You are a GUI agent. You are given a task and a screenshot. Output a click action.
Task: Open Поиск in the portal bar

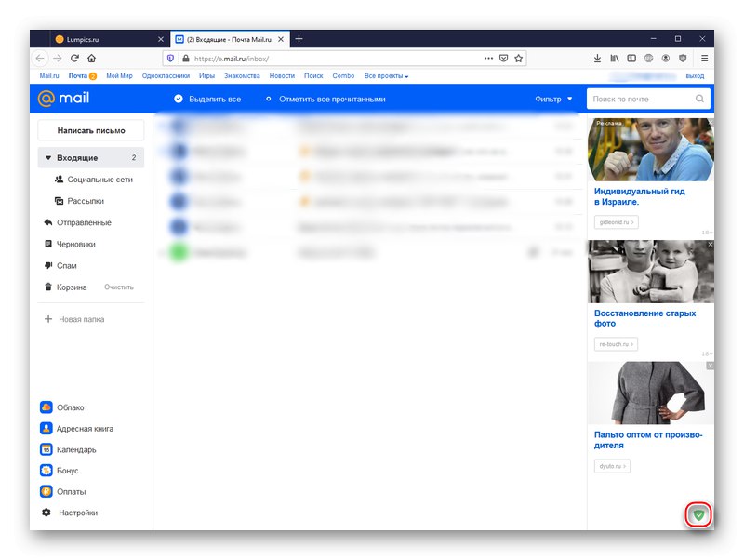(313, 76)
